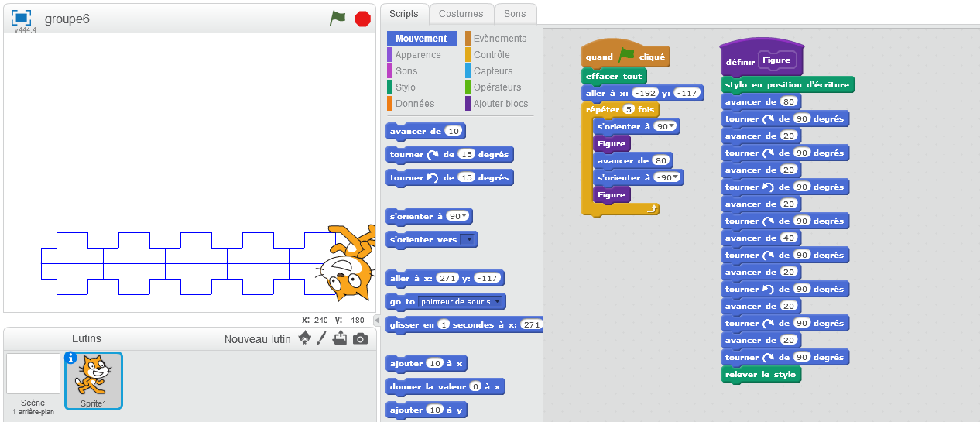Expand the palette 's'orienter vers' dropdown
Screen dimensions: 980x422
click(x=468, y=240)
